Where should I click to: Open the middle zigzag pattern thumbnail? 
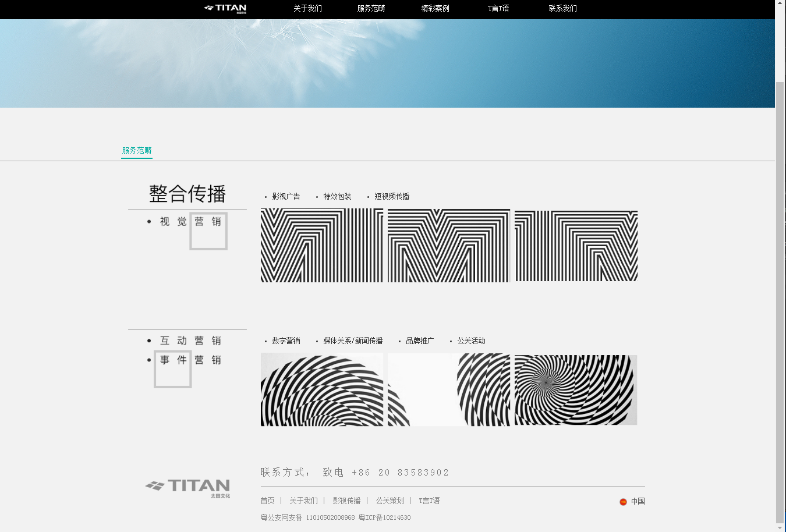coord(448,246)
